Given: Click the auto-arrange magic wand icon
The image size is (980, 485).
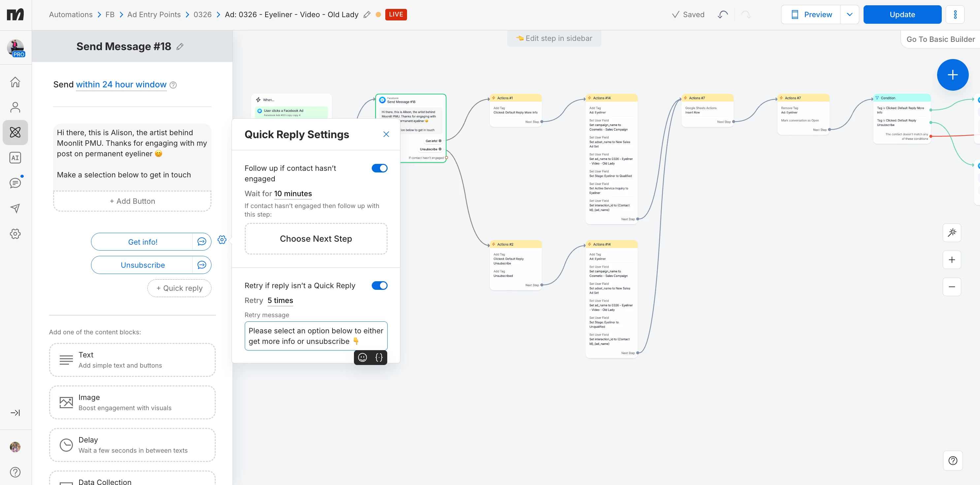Looking at the screenshot, I should pyautogui.click(x=951, y=232).
